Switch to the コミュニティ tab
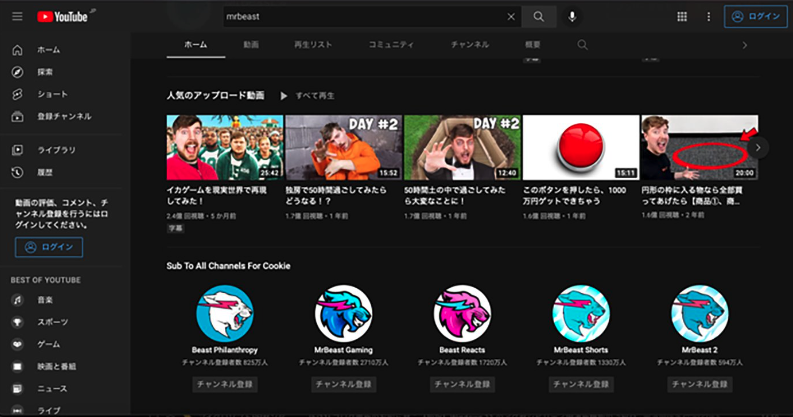 click(391, 45)
